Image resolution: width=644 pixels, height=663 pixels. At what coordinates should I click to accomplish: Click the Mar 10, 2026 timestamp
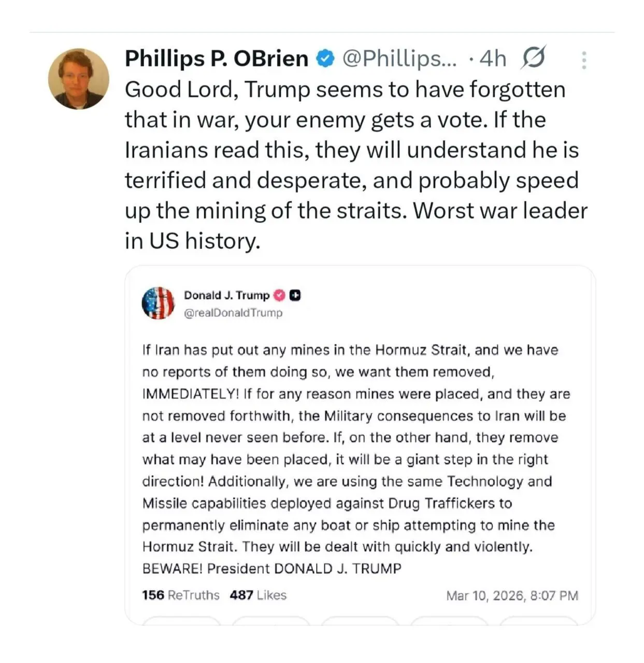[x=512, y=596]
